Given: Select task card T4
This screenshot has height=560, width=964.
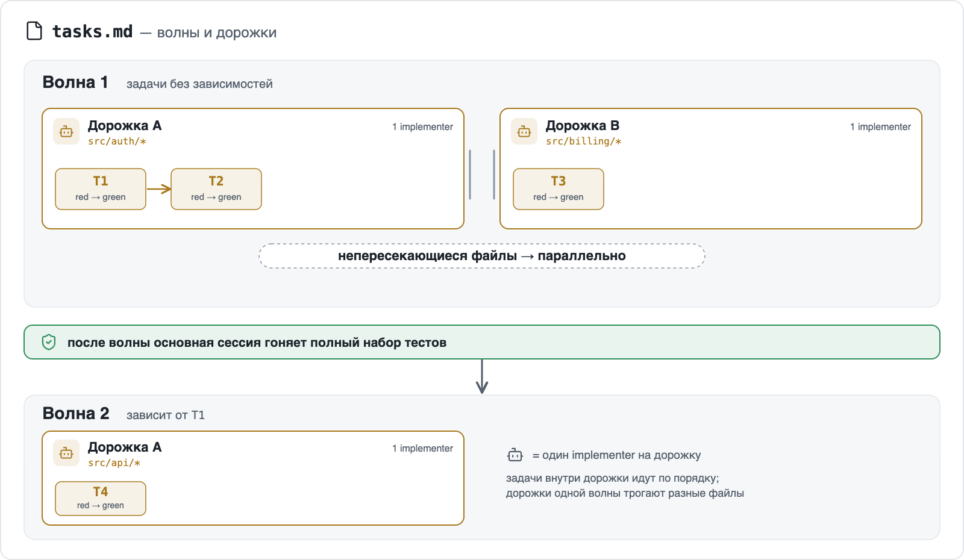Looking at the screenshot, I should coord(101,499).
